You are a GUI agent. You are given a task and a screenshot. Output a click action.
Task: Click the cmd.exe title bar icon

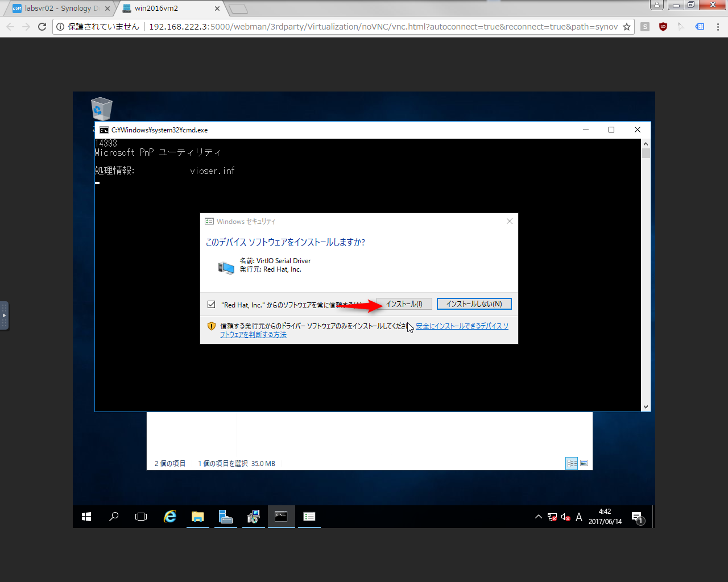pyautogui.click(x=104, y=130)
